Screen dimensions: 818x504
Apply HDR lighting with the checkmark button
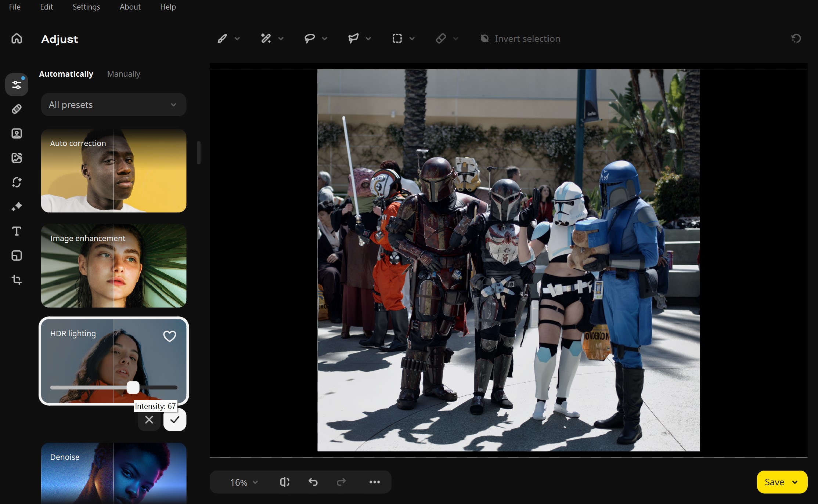(x=175, y=420)
